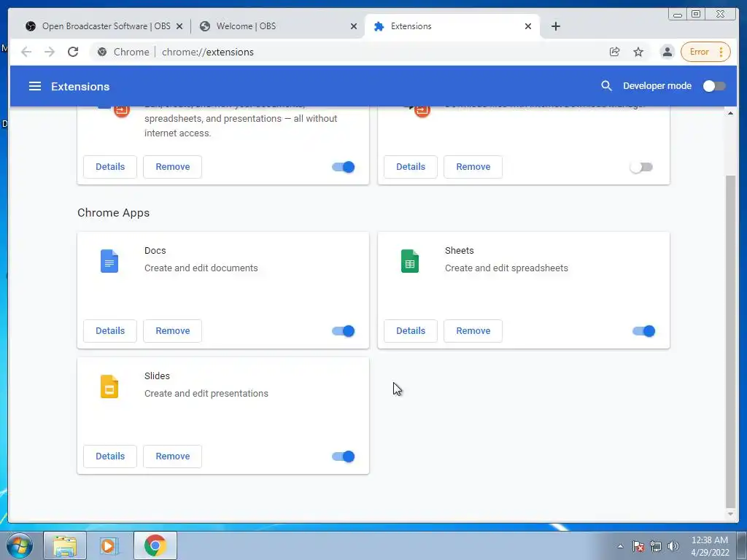747x560 pixels.
Task: Close the Open Broadcaster Software tab
Action: (x=179, y=26)
